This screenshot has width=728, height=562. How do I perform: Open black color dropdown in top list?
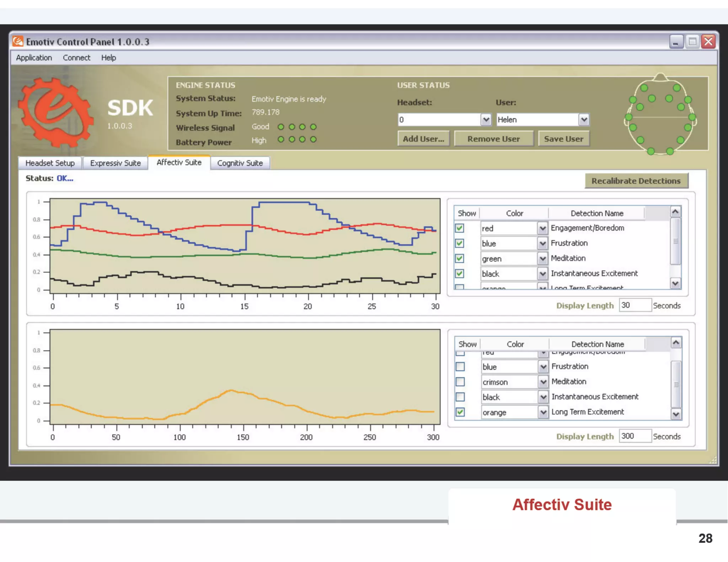(x=542, y=274)
